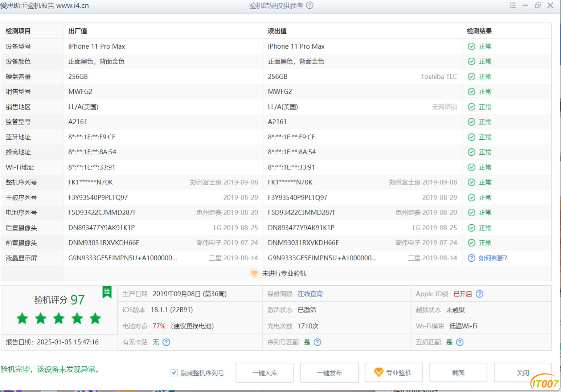Toggle 隐藏整机序列号 checkbox
Image resolution: width=561 pixels, height=392 pixels.
point(174,373)
